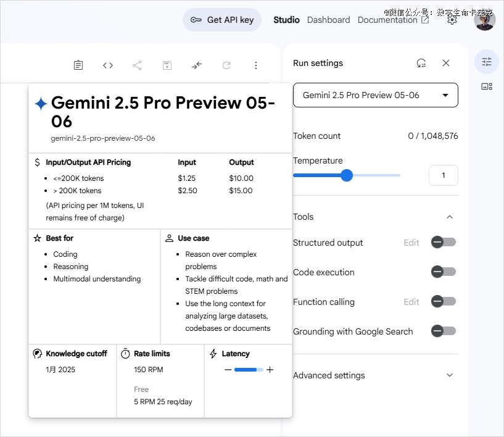Click the Use case person icon

point(169,238)
